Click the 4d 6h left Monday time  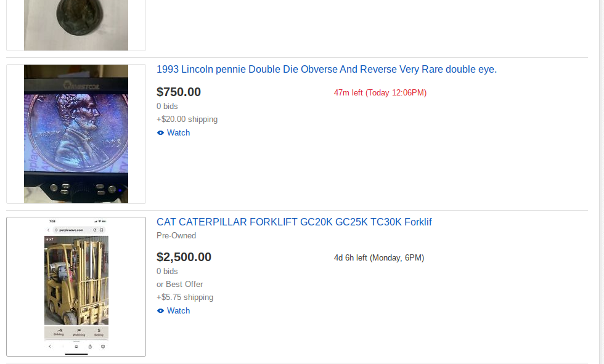tap(379, 258)
